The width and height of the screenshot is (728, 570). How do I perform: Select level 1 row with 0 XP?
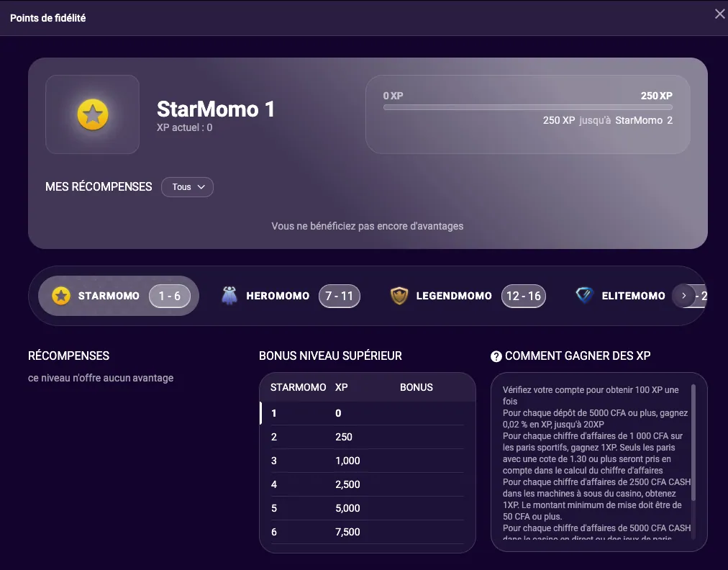(368, 413)
